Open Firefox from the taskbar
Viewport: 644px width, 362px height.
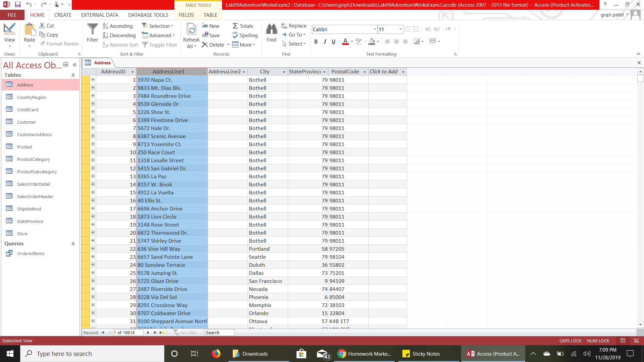coord(216,354)
